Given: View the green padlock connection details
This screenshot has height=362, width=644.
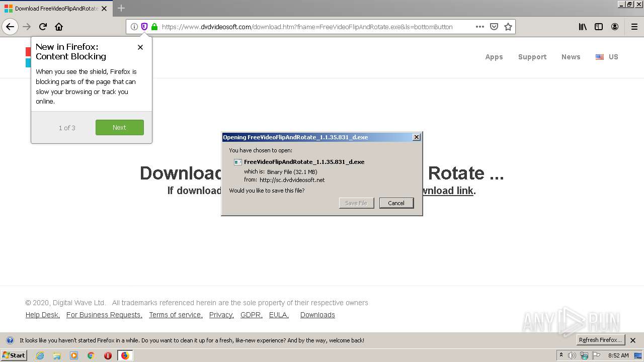Looking at the screenshot, I should coord(154,27).
